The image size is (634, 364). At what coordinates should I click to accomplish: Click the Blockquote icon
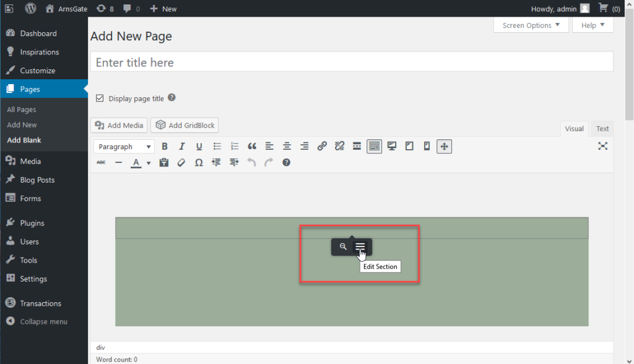(x=251, y=146)
